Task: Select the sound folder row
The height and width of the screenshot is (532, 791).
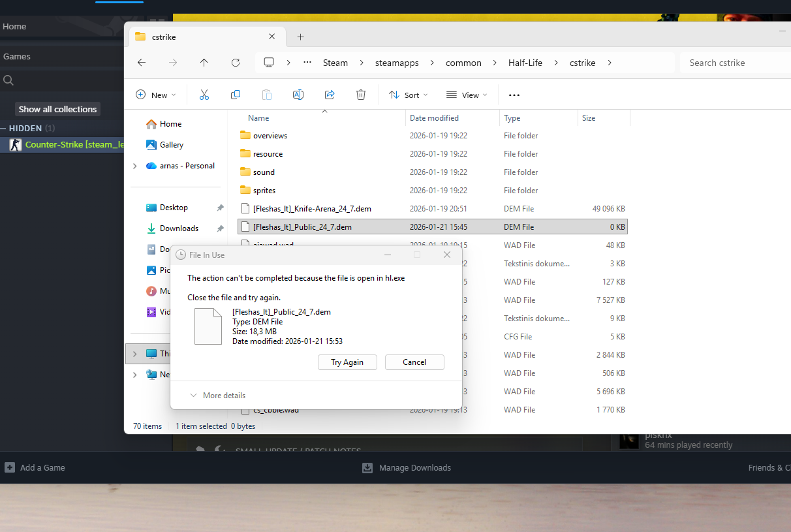Action: pyautogui.click(x=433, y=172)
